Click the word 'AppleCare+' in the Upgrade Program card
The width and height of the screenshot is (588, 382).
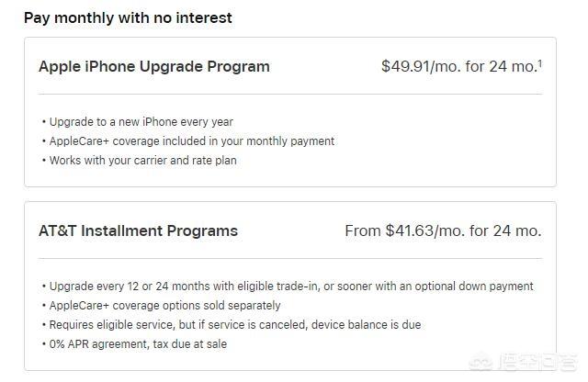click(x=78, y=141)
